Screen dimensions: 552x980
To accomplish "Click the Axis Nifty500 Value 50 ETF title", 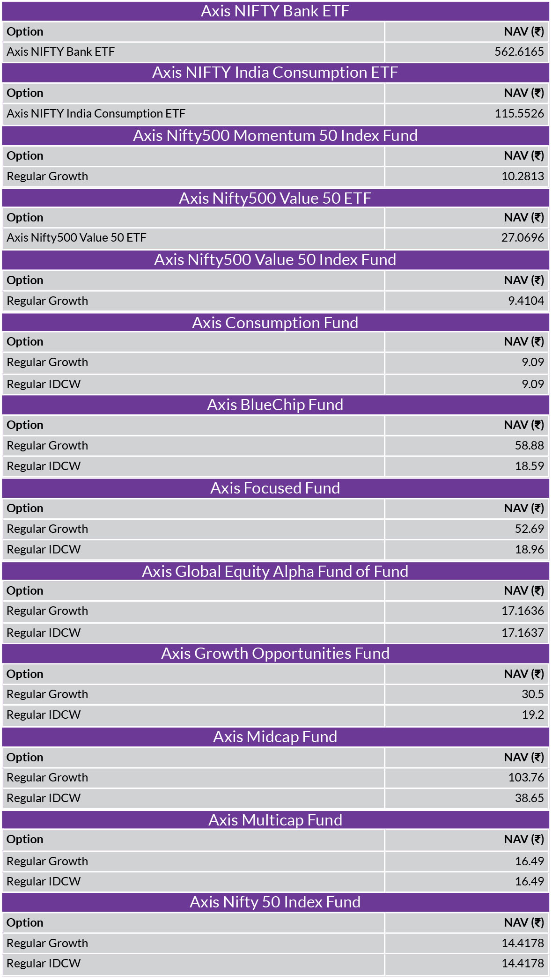I will pos(275,198).
